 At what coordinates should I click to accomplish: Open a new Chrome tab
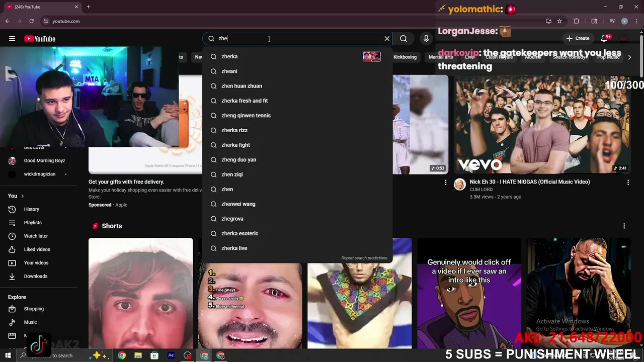[x=89, y=7]
